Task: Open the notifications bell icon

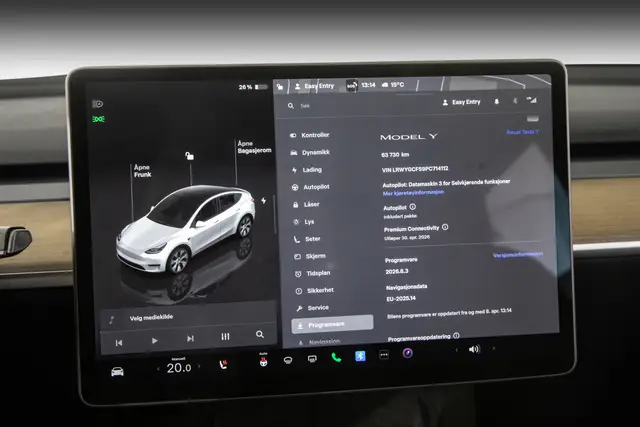Action: [497, 101]
